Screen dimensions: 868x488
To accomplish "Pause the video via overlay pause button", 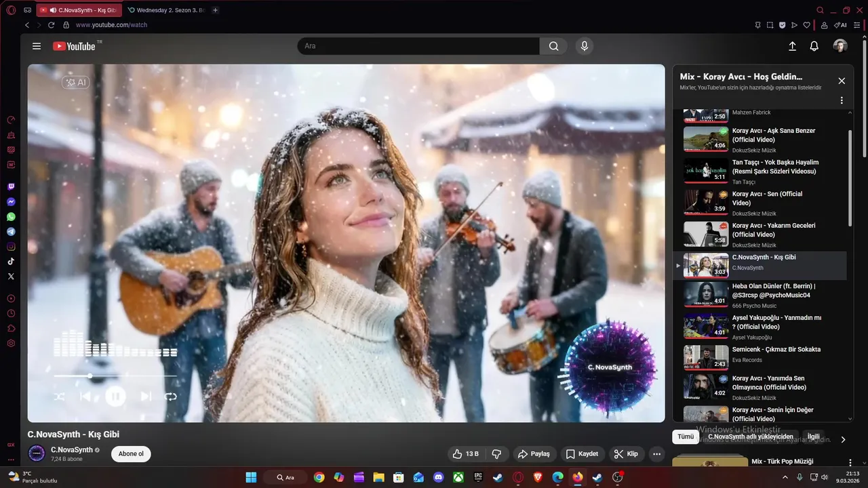I will [x=115, y=396].
